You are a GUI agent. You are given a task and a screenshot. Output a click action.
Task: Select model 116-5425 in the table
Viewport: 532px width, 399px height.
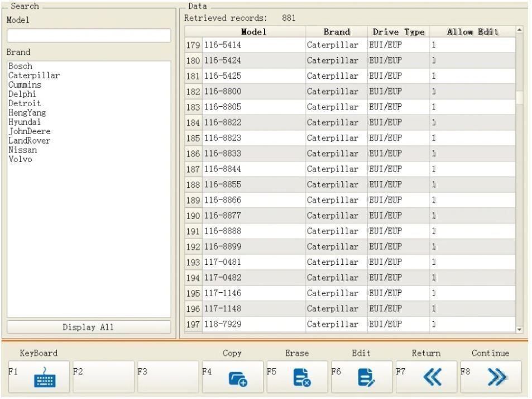click(x=254, y=76)
